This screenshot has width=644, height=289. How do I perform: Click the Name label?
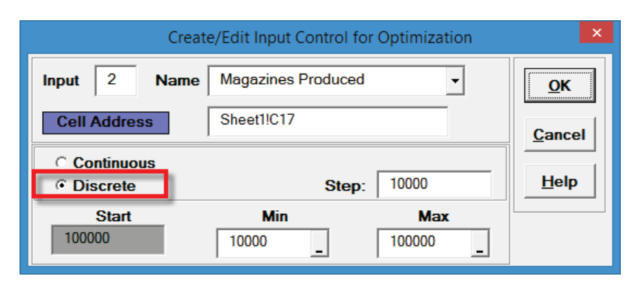177,81
